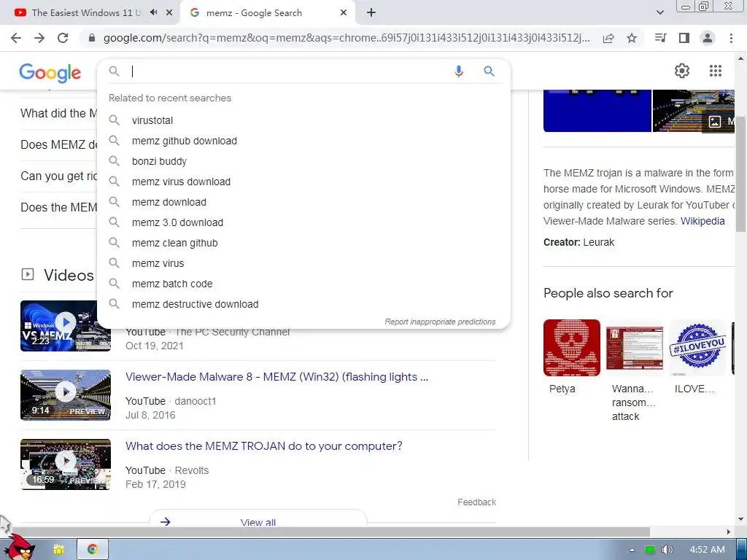Open Chrome profile avatar menu
Image resolution: width=747 pixels, height=560 pixels.
(708, 38)
